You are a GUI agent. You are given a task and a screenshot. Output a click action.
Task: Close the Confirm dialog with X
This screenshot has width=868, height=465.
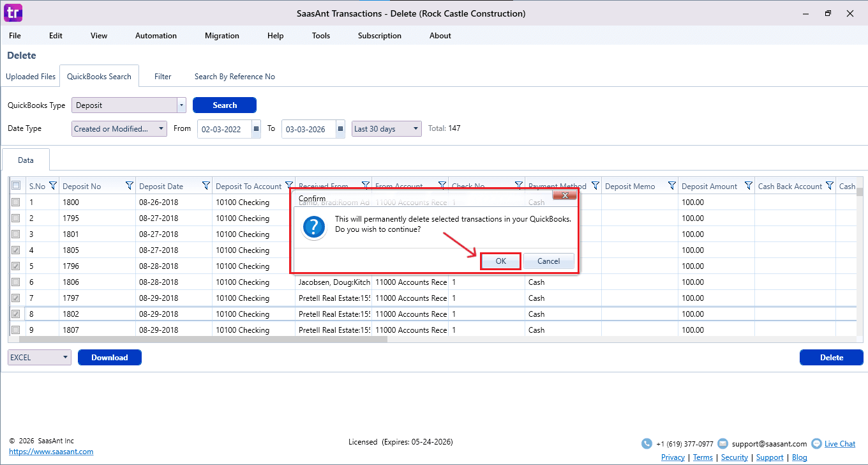[564, 195]
